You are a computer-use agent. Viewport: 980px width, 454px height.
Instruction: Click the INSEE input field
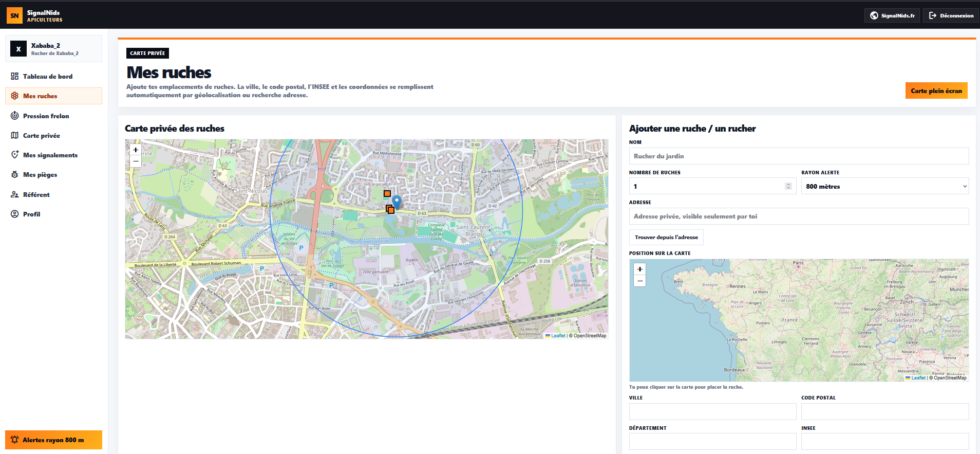pyautogui.click(x=885, y=441)
